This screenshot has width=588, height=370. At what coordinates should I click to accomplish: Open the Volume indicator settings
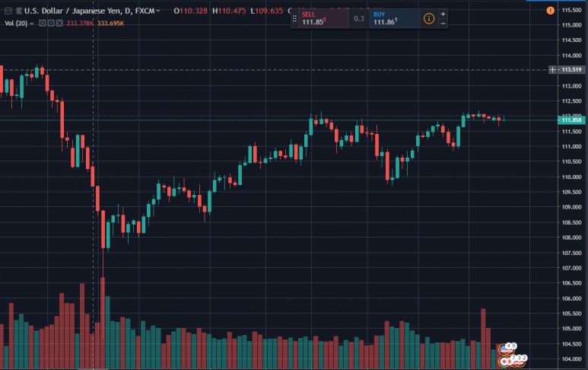coord(50,24)
